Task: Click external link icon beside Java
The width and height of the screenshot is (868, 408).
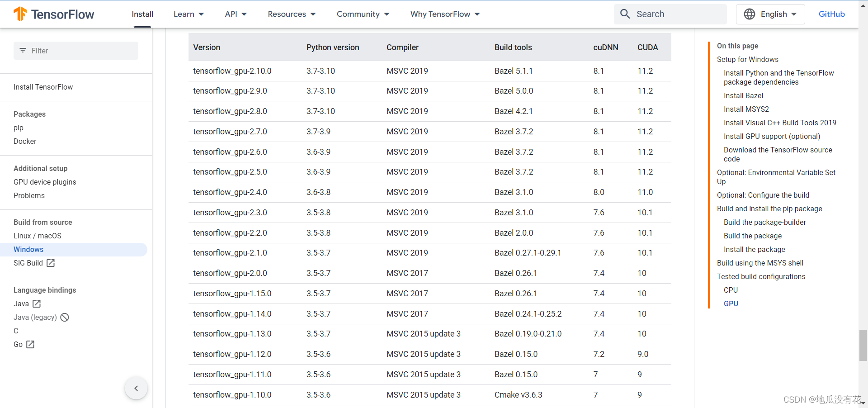Action: click(37, 304)
